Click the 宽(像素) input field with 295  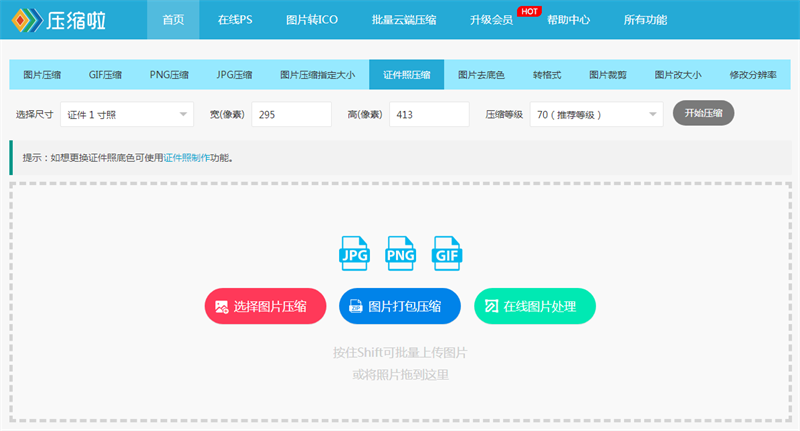click(x=291, y=114)
